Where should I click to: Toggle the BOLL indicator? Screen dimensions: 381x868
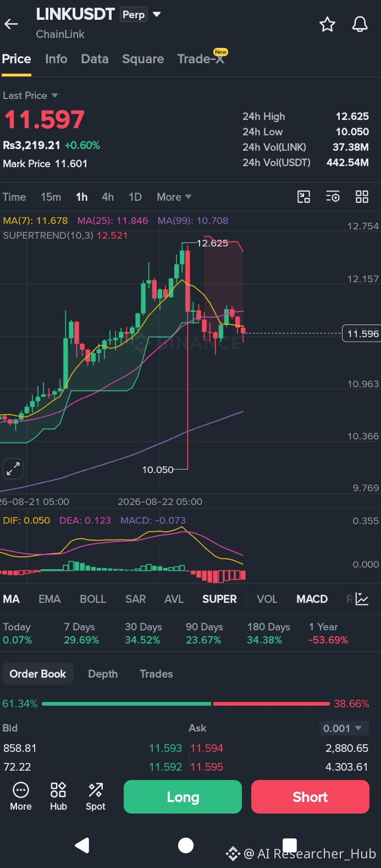tap(93, 599)
